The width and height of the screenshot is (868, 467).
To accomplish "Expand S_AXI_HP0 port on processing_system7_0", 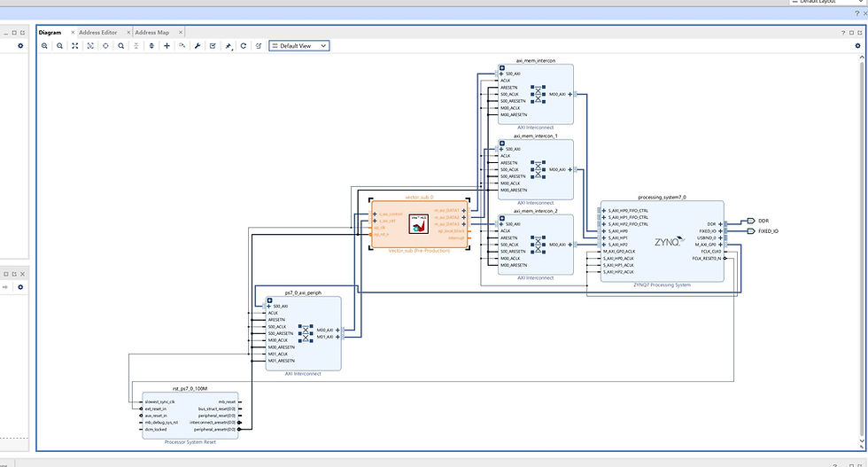I will pos(604,231).
